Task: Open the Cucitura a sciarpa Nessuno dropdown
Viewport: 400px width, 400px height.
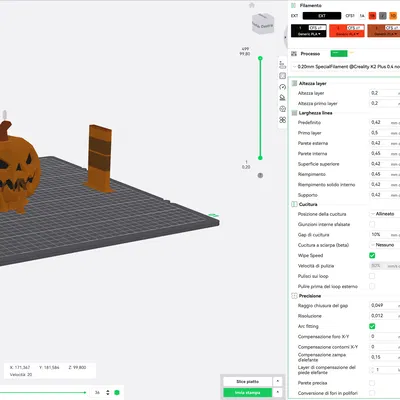Action: 385,245
